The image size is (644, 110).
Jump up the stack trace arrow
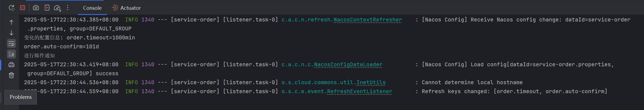11,22
